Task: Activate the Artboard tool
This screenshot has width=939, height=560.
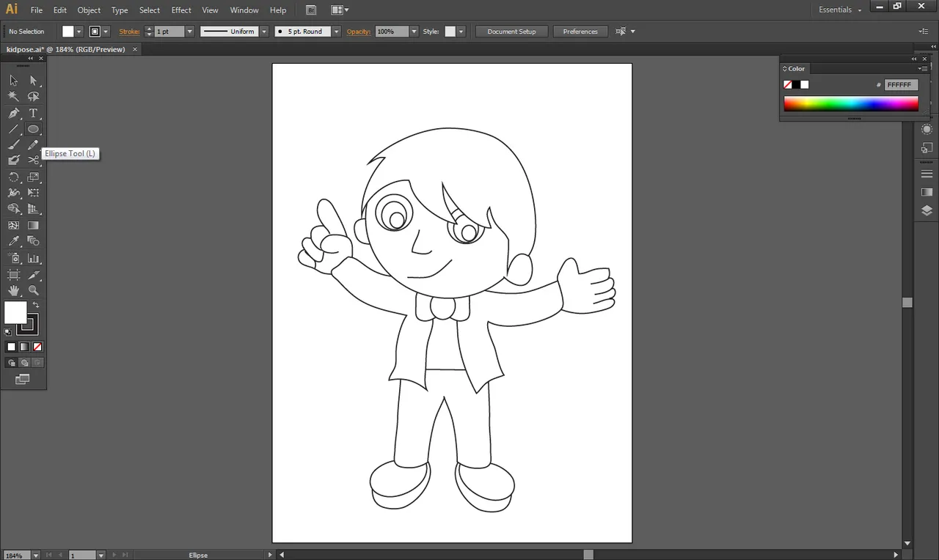Action: 13,275
